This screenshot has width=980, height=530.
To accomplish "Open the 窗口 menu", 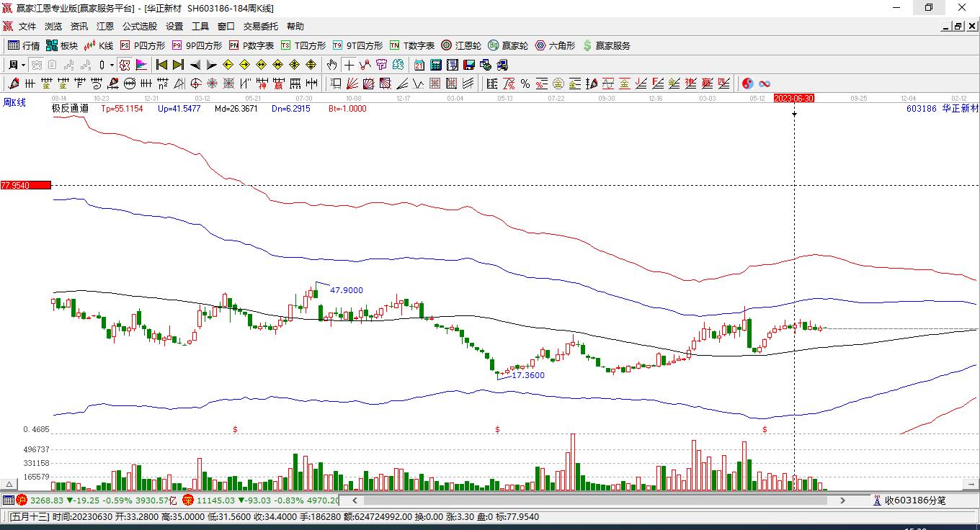I will click(x=226, y=27).
